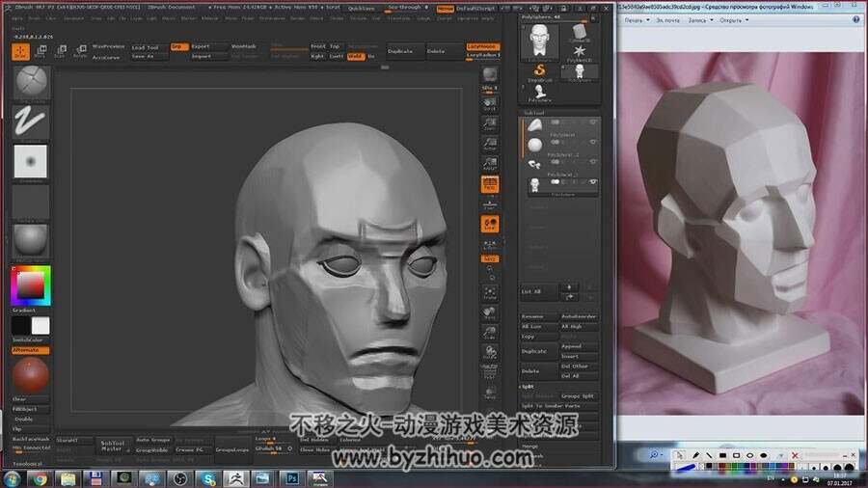Toggle the XYZ rotation button

tap(490, 258)
